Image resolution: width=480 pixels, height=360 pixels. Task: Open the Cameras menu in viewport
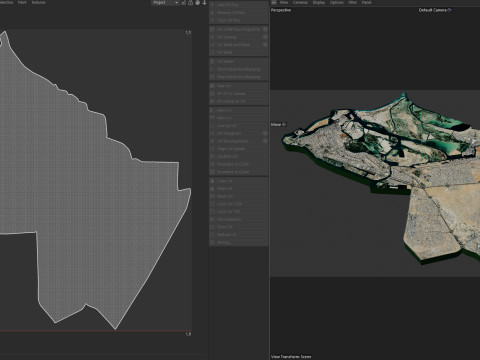[x=300, y=2]
